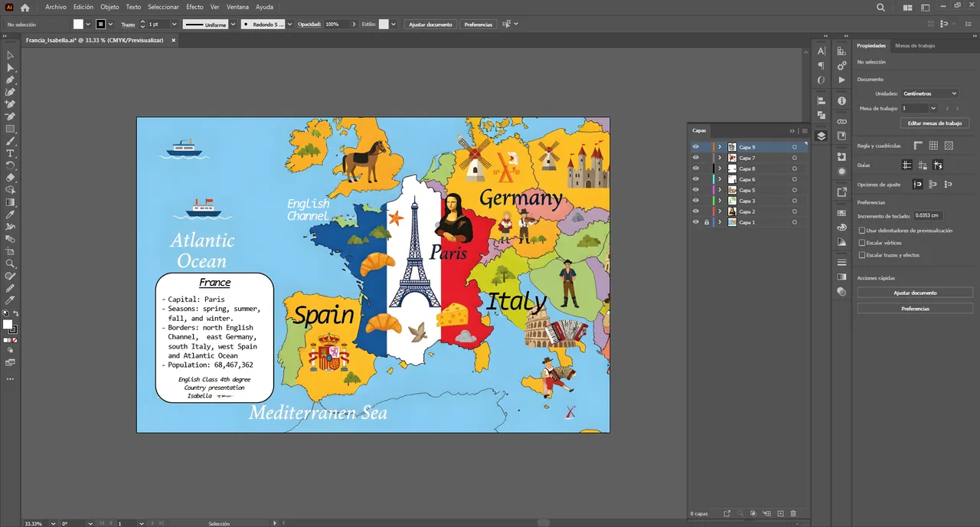Create a new layer in Capas panel
The height and width of the screenshot is (527, 980).
click(x=780, y=513)
